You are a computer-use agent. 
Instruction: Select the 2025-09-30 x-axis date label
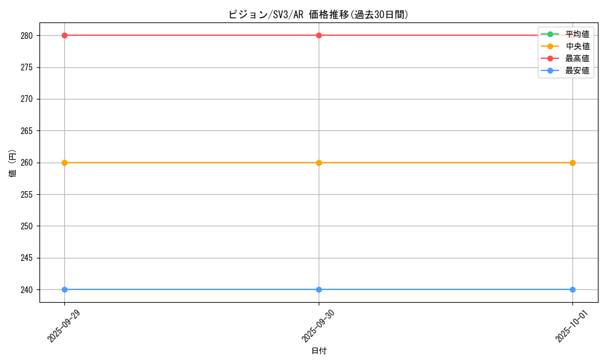coord(318,325)
